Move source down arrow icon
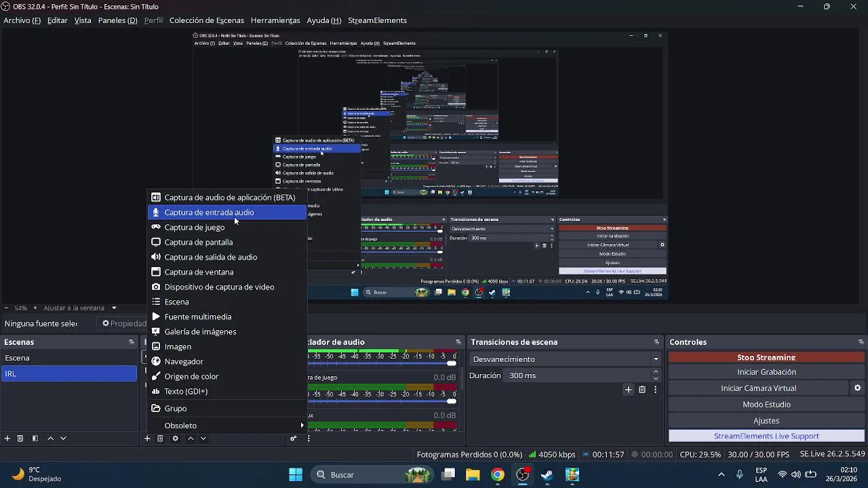The width and height of the screenshot is (868, 488). click(x=203, y=439)
